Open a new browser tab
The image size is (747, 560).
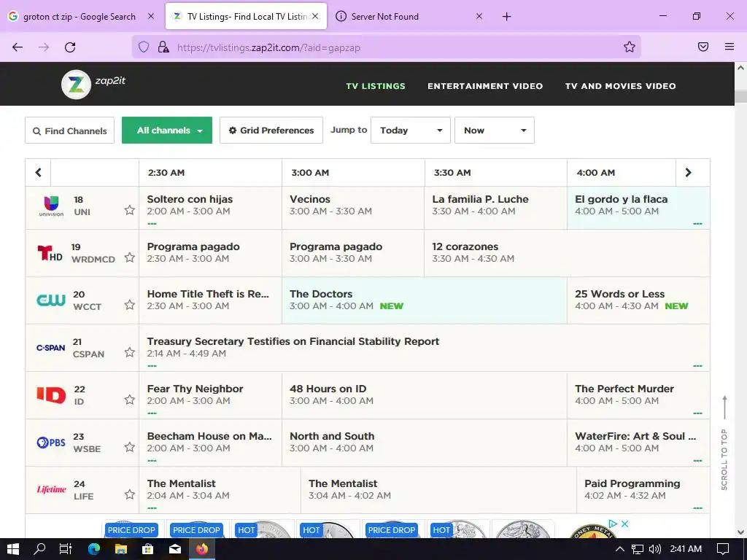506,17
